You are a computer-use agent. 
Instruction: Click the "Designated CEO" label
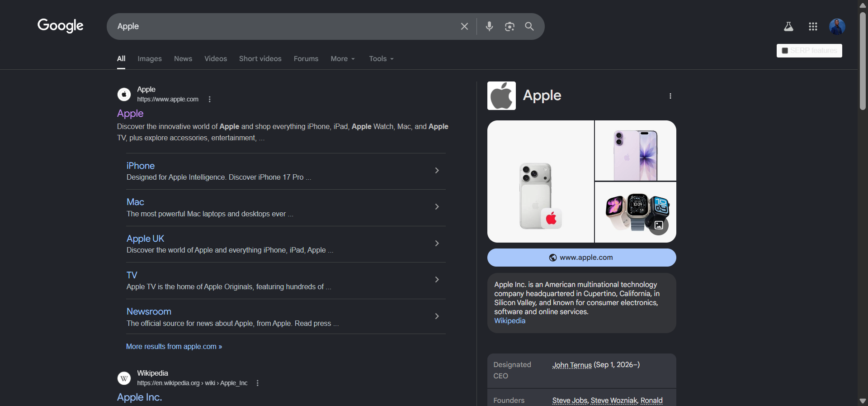pyautogui.click(x=512, y=370)
